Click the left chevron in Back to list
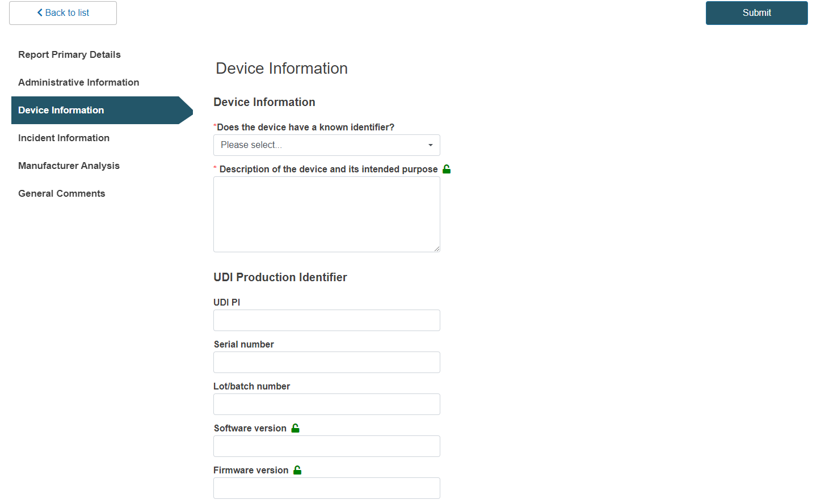825x504 pixels. point(40,12)
